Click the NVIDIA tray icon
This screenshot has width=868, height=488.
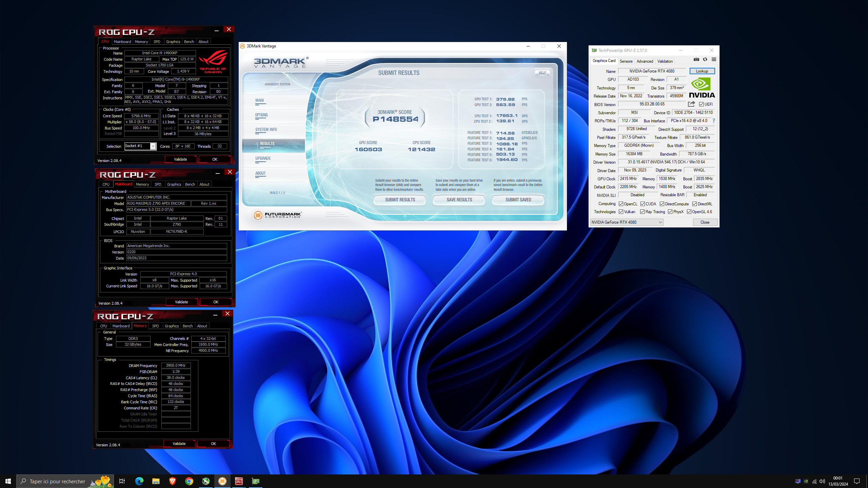(x=806, y=481)
